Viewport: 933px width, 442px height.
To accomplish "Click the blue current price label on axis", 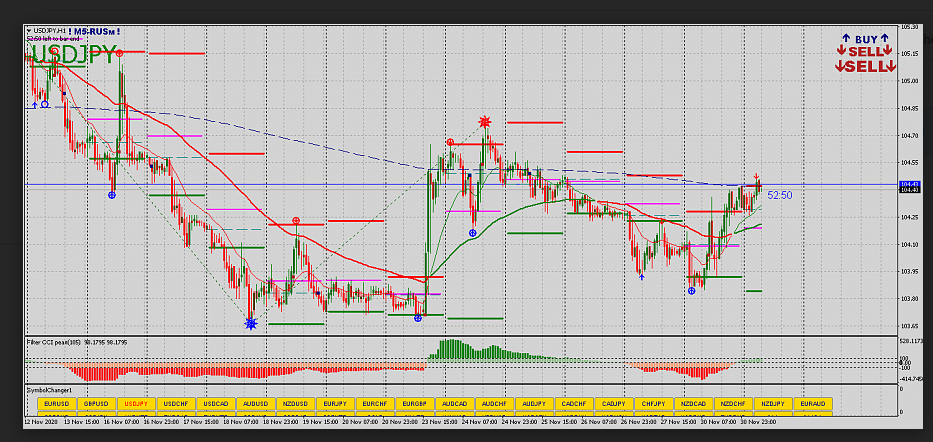I will tap(910, 185).
